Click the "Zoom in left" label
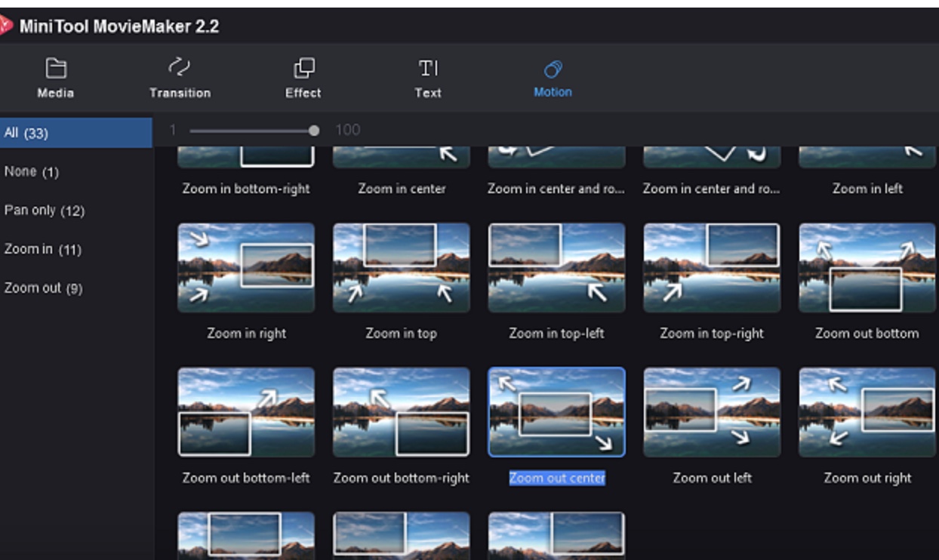Viewport: 939px width, 560px height. coord(867,189)
